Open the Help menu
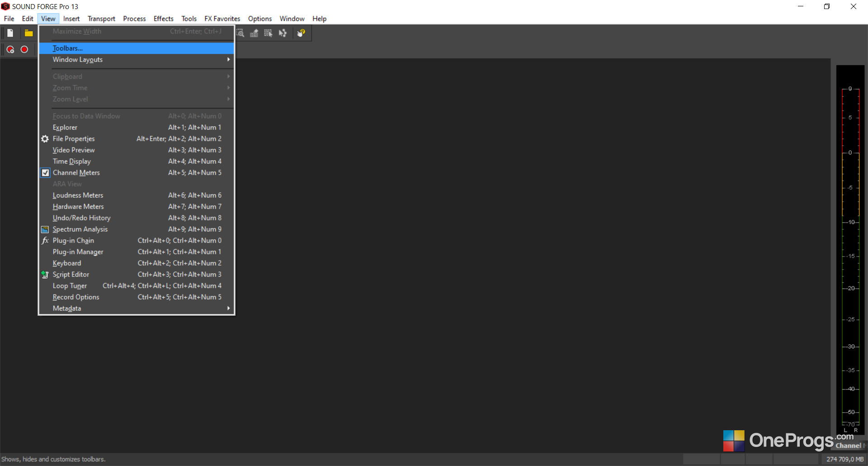Viewport: 868px width, 466px height. tap(320, 19)
